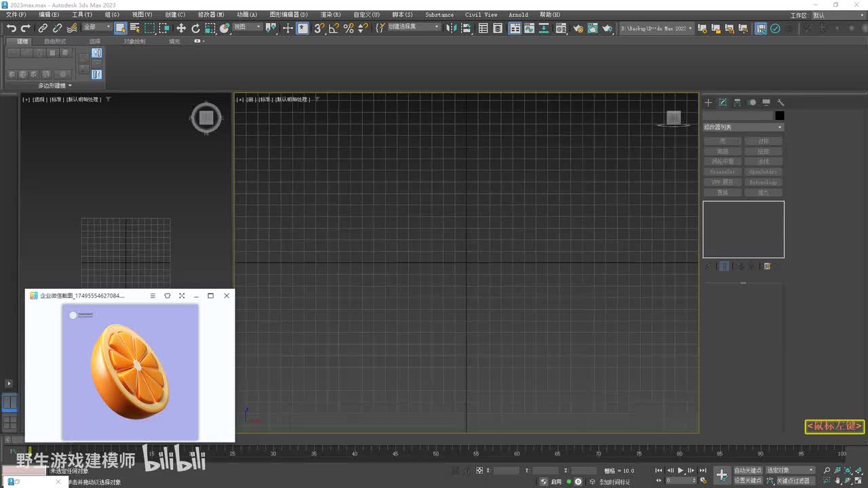
Task: Toggle the Percent Snap button
Action: [x=349, y=28]
